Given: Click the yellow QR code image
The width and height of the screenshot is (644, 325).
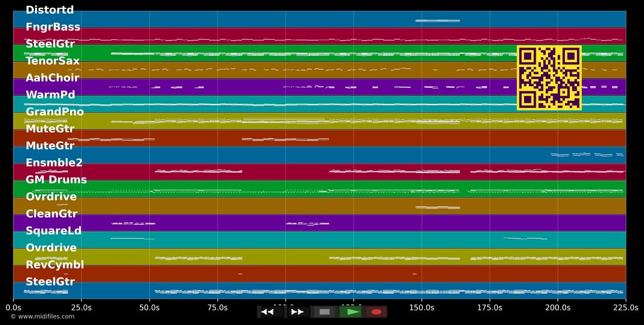Looking at the screenshot, I should point(549,78).
